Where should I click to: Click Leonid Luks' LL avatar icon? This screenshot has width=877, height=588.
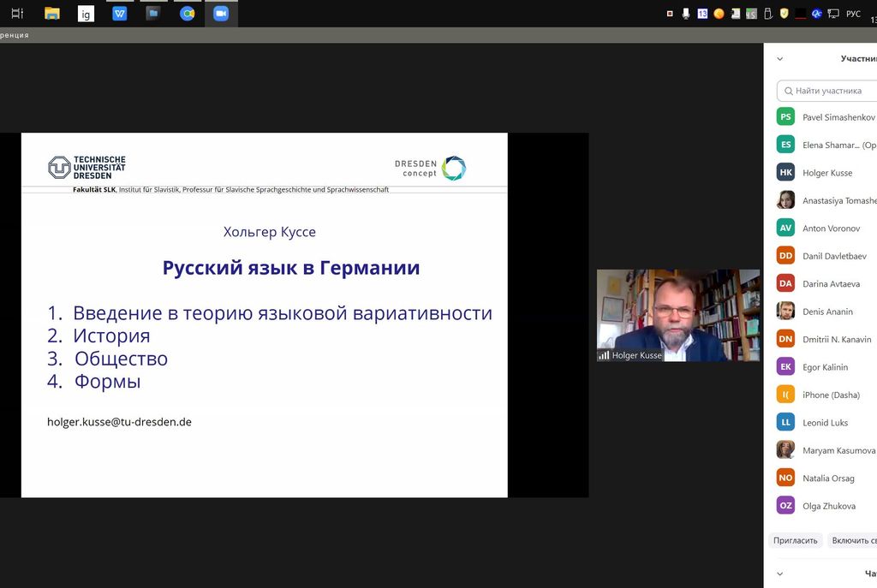pos(785,422)
